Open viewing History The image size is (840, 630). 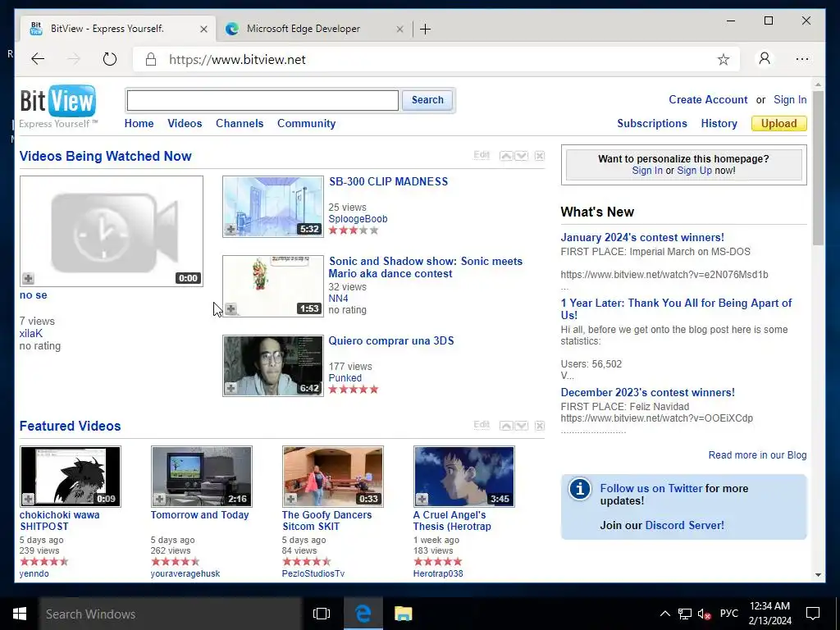[x=719, y=123]
